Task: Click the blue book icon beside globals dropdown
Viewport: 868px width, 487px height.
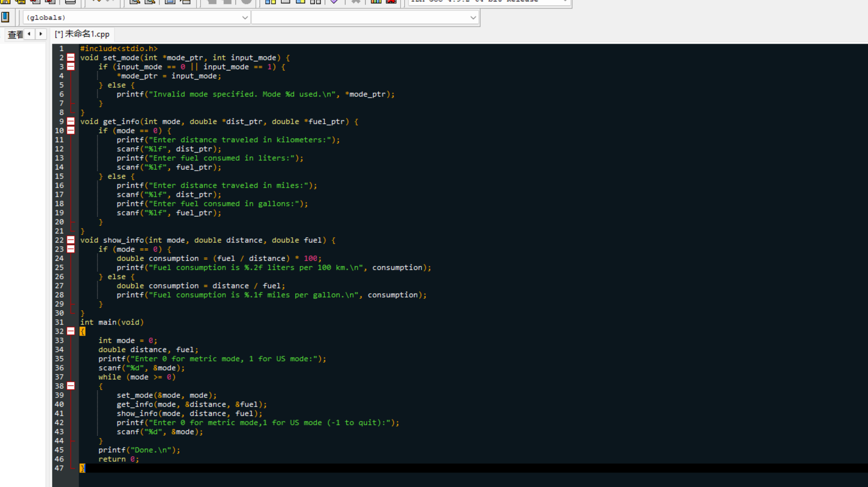Action: tap(6, 17)
